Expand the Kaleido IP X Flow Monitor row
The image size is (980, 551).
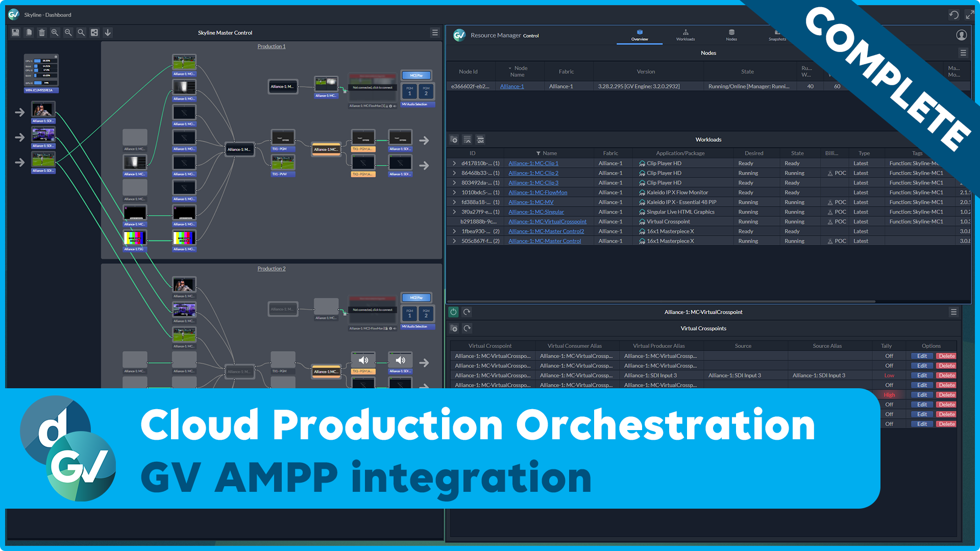point(454,192)
